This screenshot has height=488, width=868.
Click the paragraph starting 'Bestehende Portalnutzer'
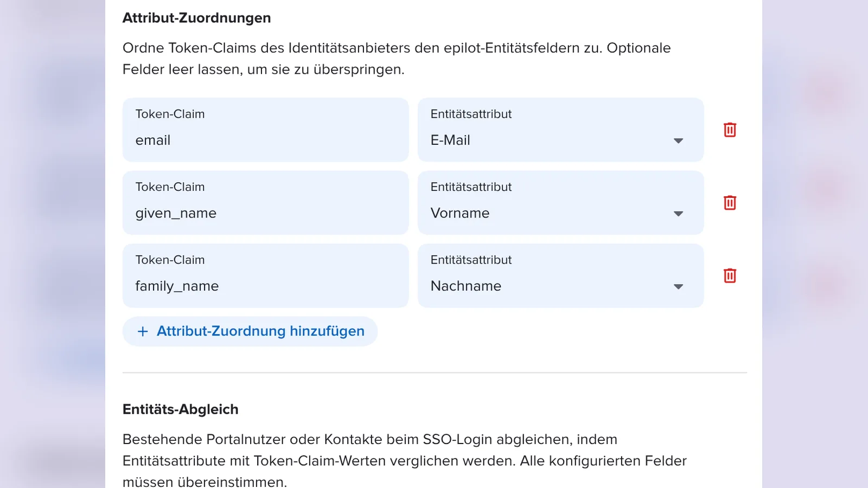coord(404,460)
